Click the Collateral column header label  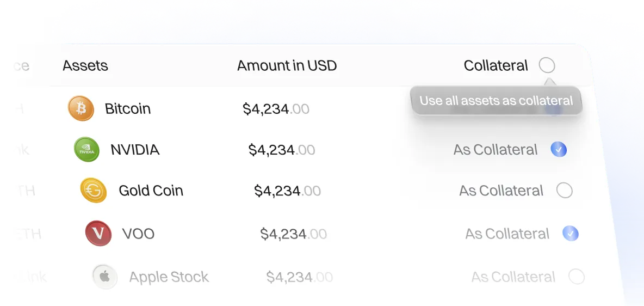tap(496, 66)
